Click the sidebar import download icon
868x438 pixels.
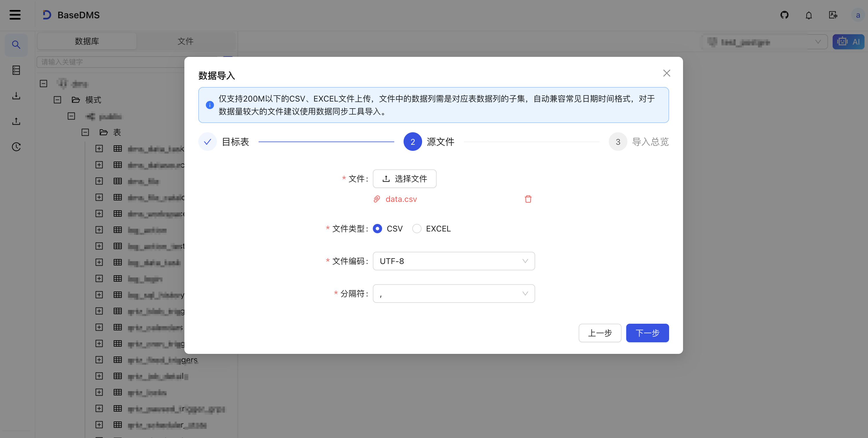point(16,96)
